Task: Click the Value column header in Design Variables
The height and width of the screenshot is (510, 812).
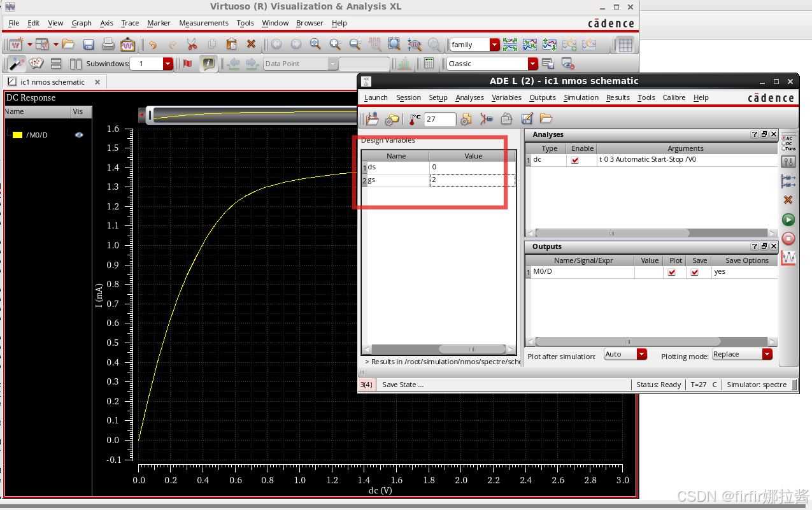Action: tap(473, 156)
